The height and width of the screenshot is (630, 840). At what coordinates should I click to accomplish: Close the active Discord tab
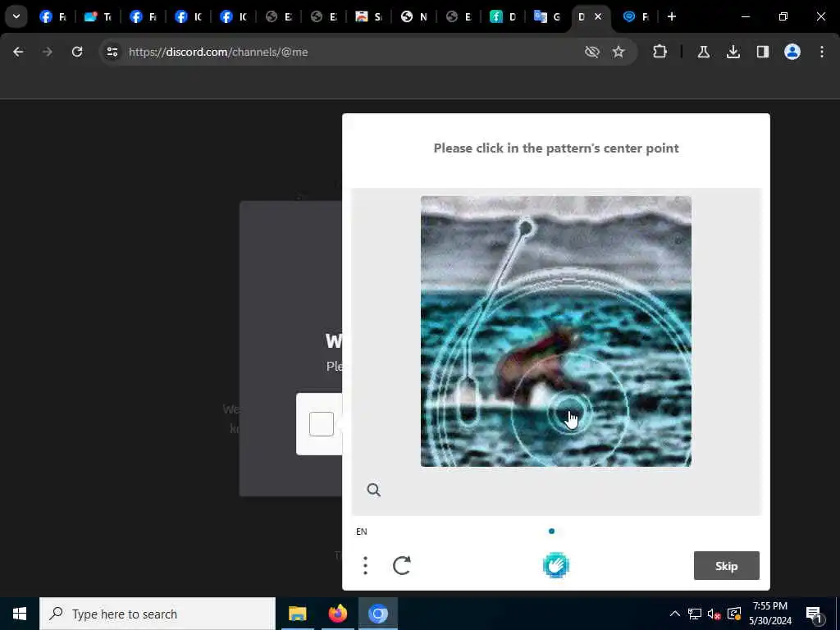click(x=598, y=16)
